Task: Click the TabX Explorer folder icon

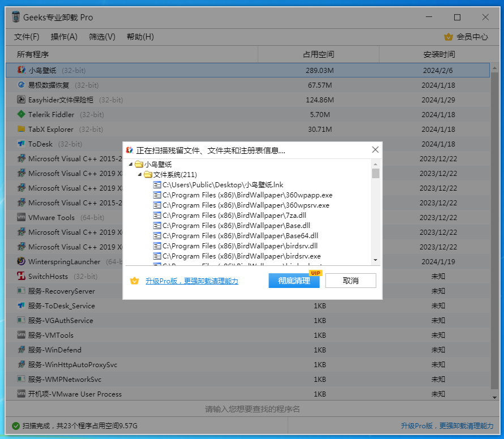Action: point(21,129)
